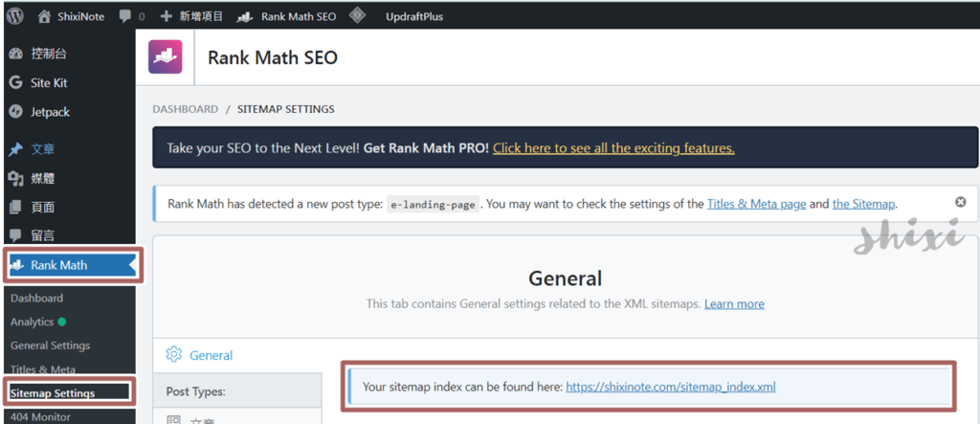Open UpdraftPlus in admin bar

pos(414,17)
